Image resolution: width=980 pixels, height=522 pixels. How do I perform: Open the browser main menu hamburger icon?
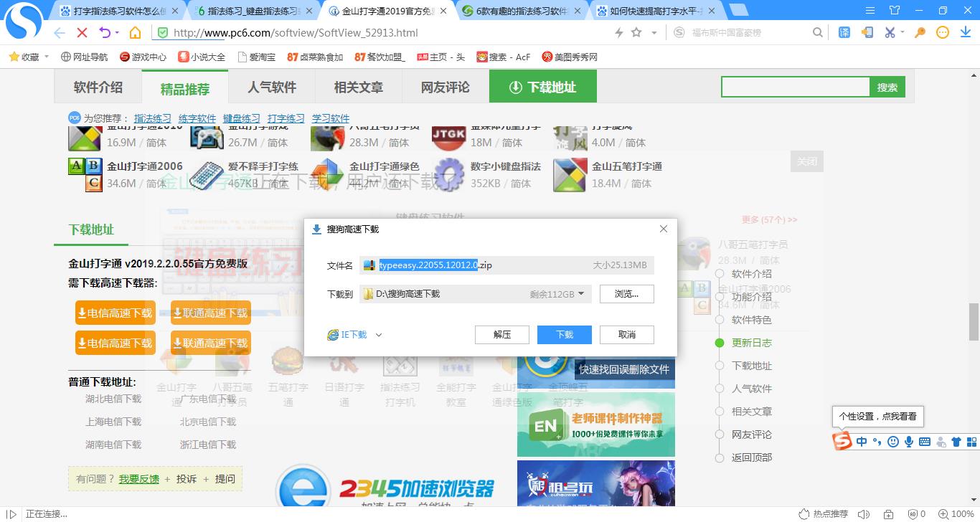(x=870, y=10)
